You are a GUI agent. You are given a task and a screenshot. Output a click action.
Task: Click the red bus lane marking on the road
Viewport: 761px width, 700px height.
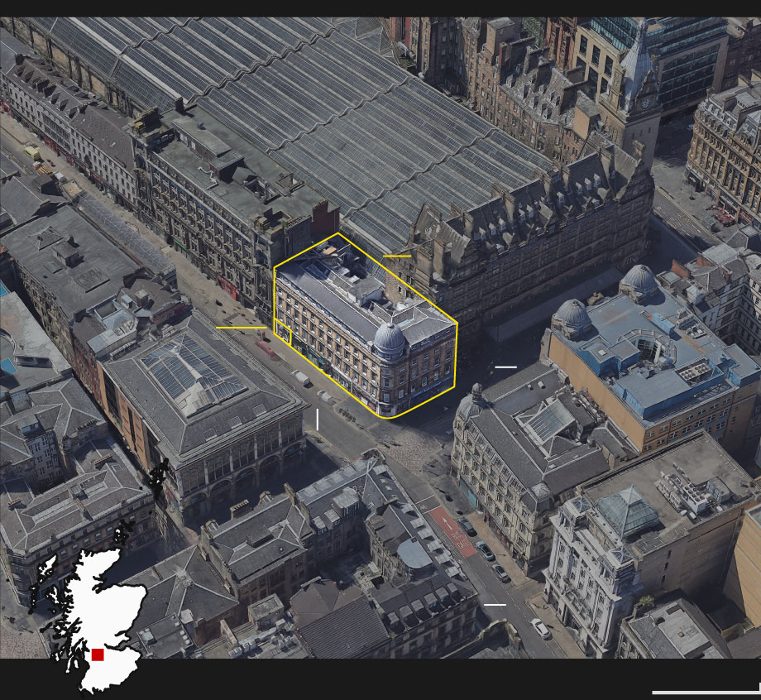pyautogui.click(x=452, y=530)
